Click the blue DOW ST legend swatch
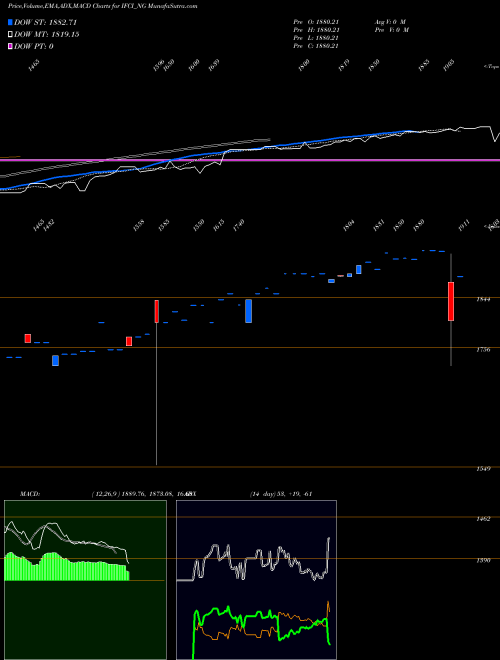 tap(10, 22)
